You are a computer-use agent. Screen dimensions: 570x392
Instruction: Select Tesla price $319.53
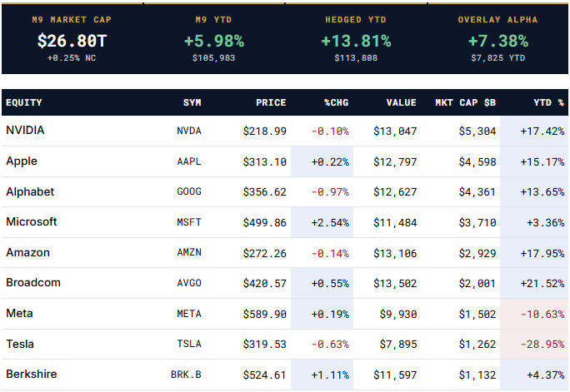coord(265,344)
